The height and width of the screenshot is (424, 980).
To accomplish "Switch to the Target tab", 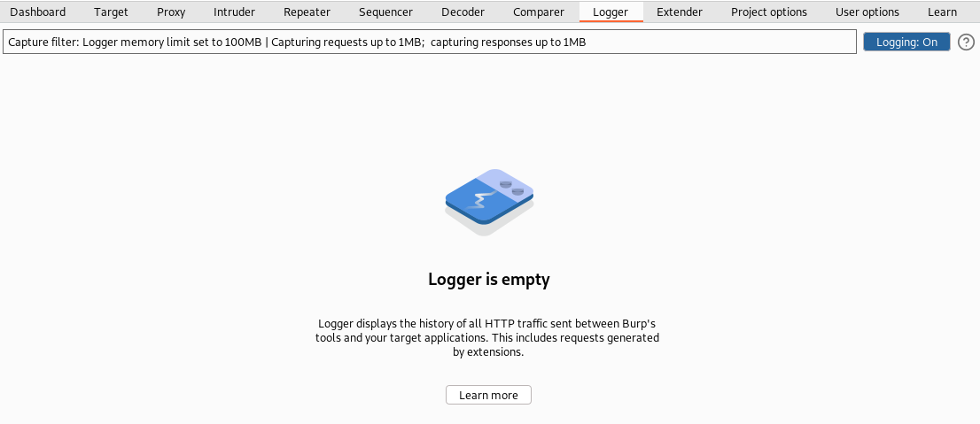I will pos(111,12).
